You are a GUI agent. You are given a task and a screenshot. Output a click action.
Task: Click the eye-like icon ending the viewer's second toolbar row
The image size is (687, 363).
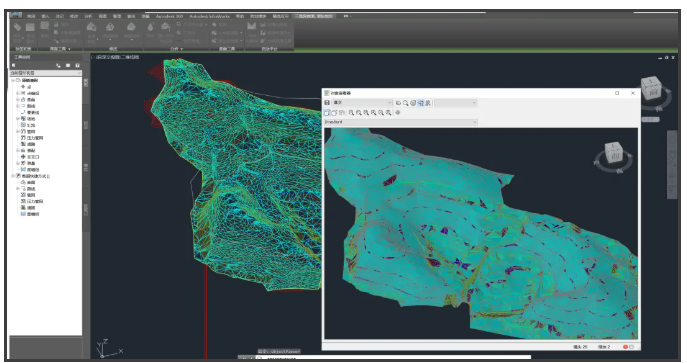pyautogui.click(x=398, y=113)
